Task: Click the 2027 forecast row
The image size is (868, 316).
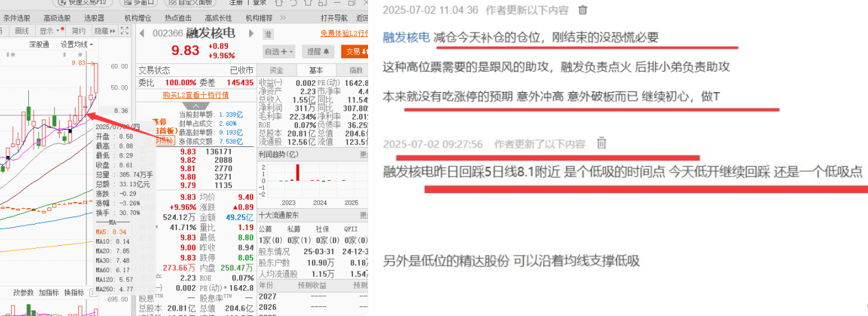Action: click(314, 297)
